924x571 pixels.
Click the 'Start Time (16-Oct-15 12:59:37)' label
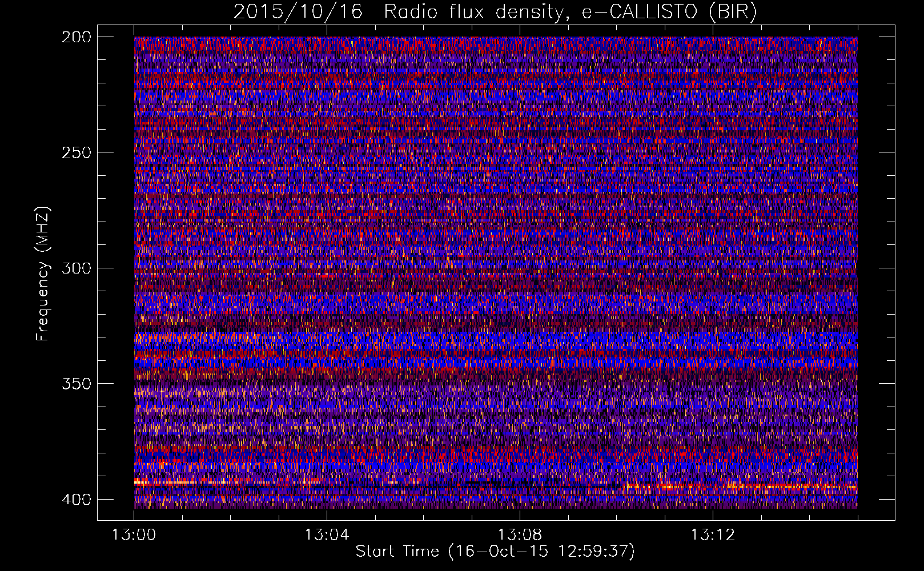[x=495, y=552]
